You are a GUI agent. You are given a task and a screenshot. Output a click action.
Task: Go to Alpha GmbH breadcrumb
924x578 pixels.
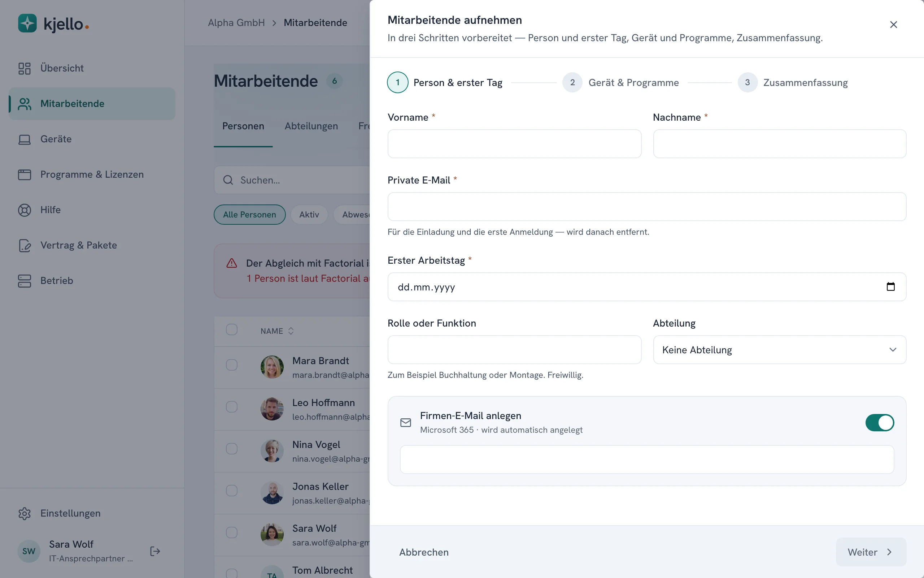[236, 23]
